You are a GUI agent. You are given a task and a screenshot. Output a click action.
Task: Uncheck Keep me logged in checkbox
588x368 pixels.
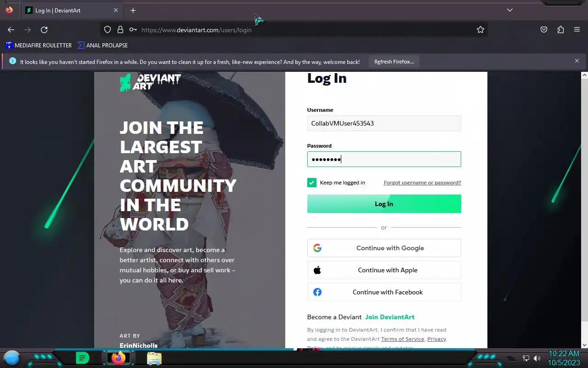pos(312,183)
